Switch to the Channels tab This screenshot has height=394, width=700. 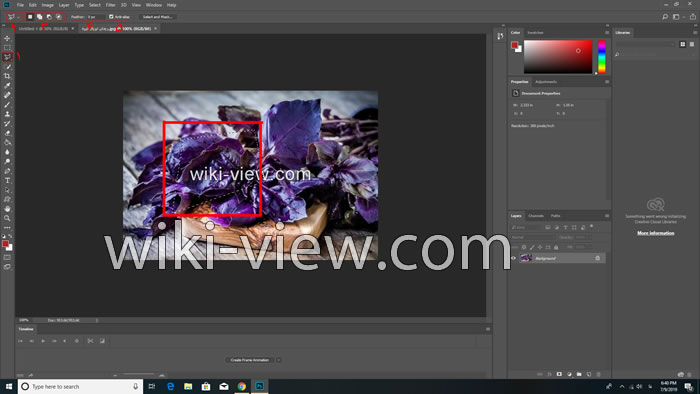pyautogui.click(x=536, y=216)
